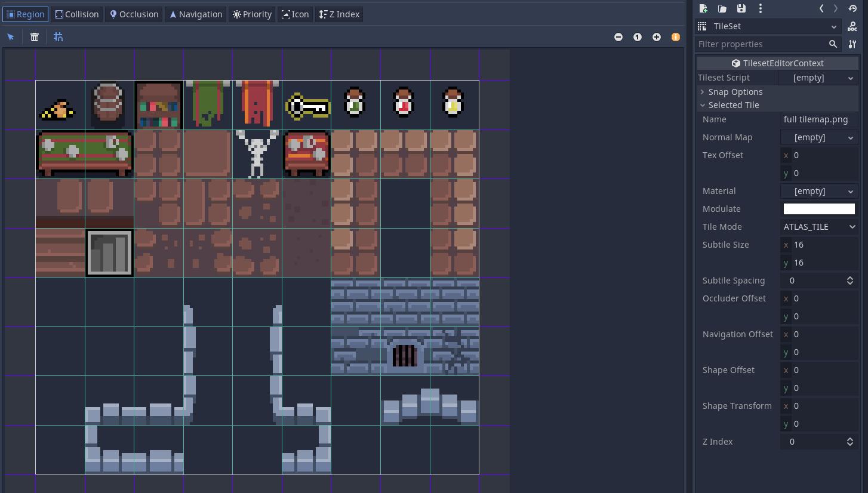
Task: Collapse the Selected Tile section
Action: coord(778,105)
